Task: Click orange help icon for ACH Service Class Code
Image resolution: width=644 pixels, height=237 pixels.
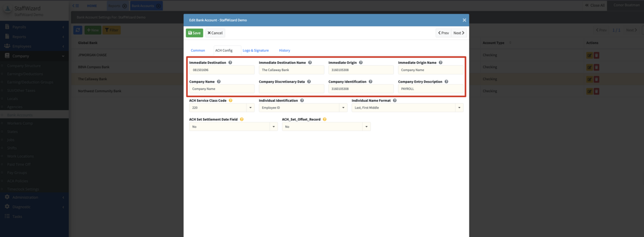Action: coord(230,101)
